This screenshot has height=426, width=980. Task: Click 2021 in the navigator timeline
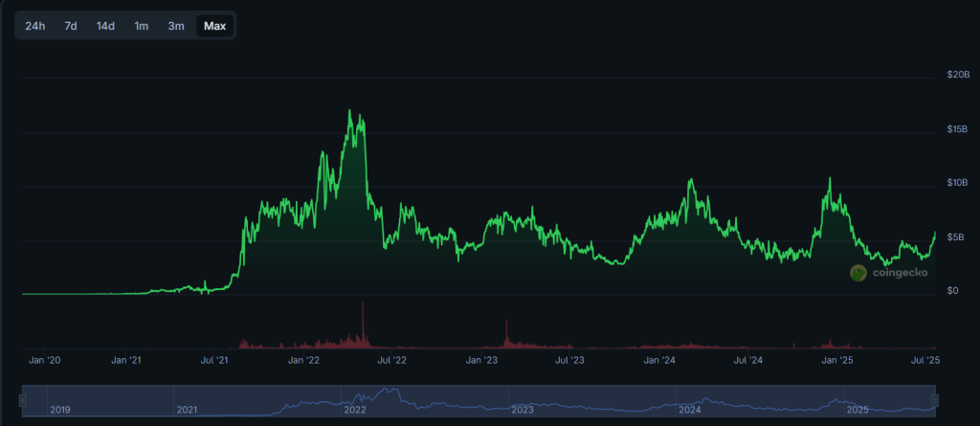pos(187,410)
